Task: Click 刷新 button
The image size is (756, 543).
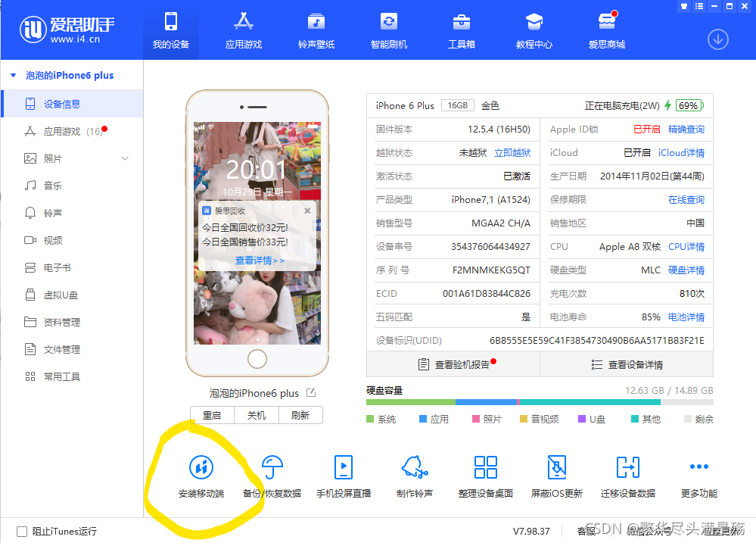Action: [x=300, y=416]
